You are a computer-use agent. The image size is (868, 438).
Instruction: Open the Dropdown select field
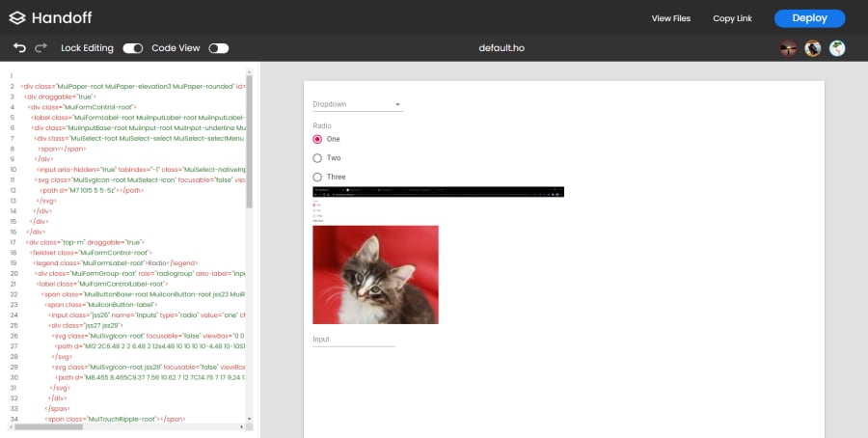click(358, 104)
